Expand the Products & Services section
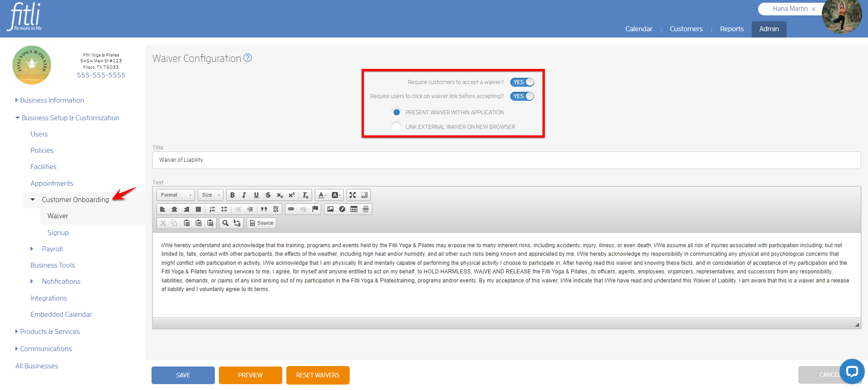868x390 pixels. tap(47, 332)
